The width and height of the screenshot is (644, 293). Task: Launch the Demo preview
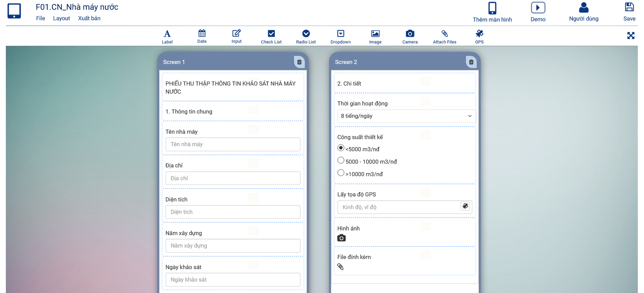coord(538,12)
